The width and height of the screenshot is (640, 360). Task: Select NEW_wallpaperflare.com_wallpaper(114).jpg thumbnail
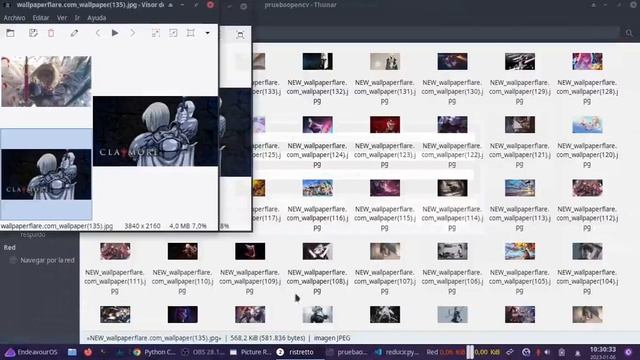pyautogui.click(x=452, y=188)
